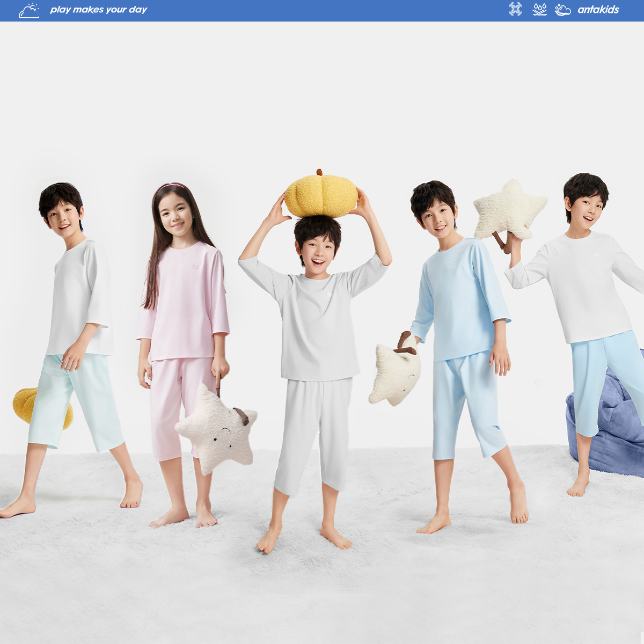Click the four-way stretch arrows icon
The height and width of the screenshot is (644, 644).
pyautogui.click(x=515, y=9)
